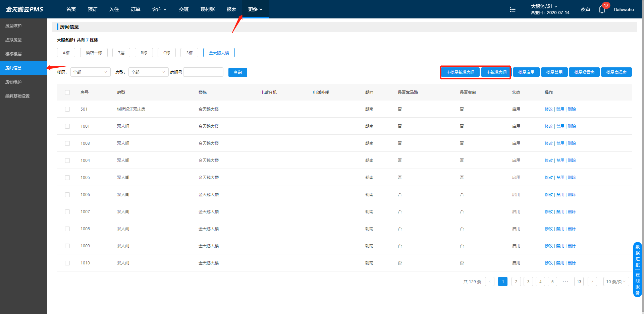Image resolution: width=644 pixels, height=314 pixels.
Task: Click 删除 for room 1010
Action: 572,263
